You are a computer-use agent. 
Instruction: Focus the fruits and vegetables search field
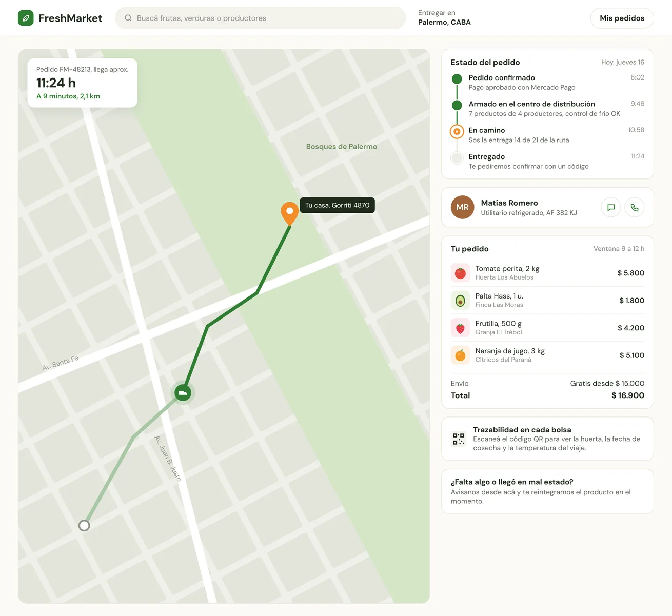[260, 18]
